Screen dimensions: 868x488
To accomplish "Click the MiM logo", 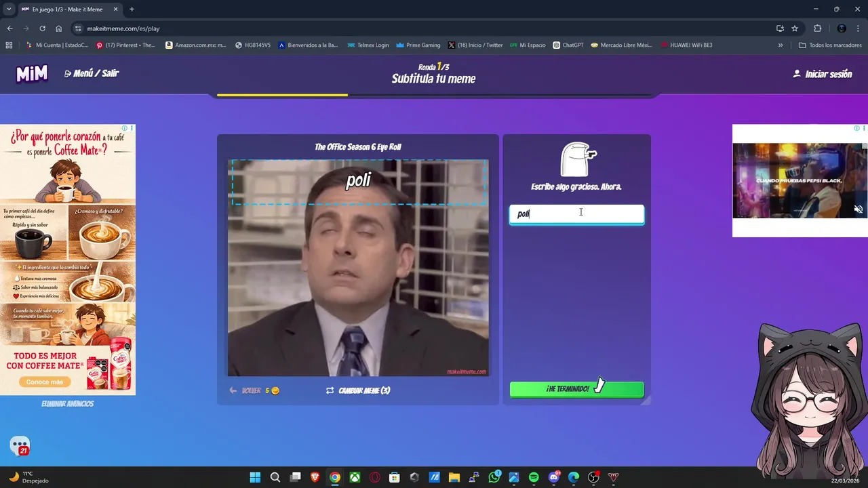I will pyautogui.click(x=32, y=73).
